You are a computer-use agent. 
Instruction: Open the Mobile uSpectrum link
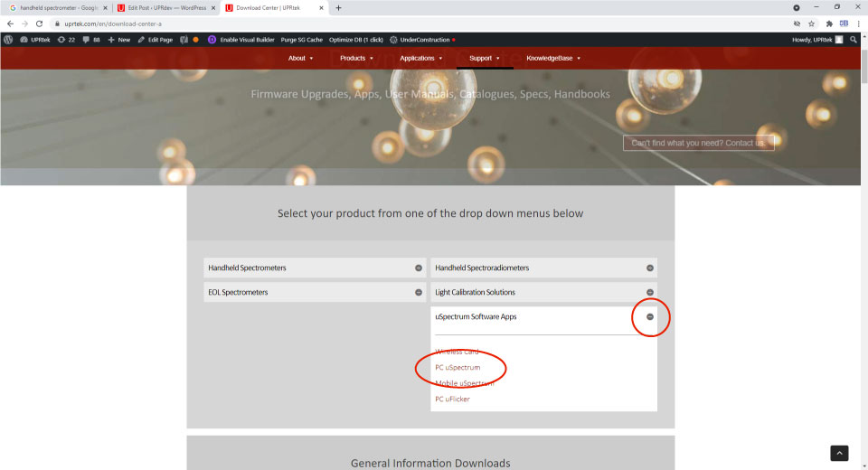tap(465, 383)
